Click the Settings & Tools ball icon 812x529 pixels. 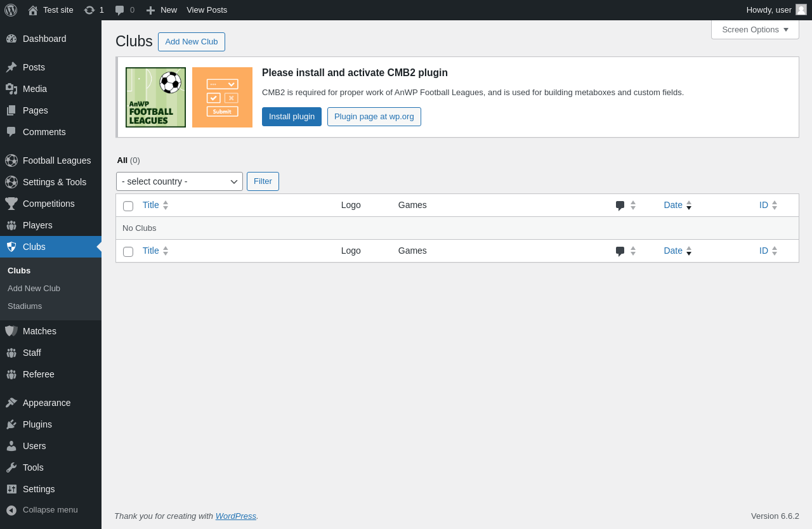[x=11, y=182]
